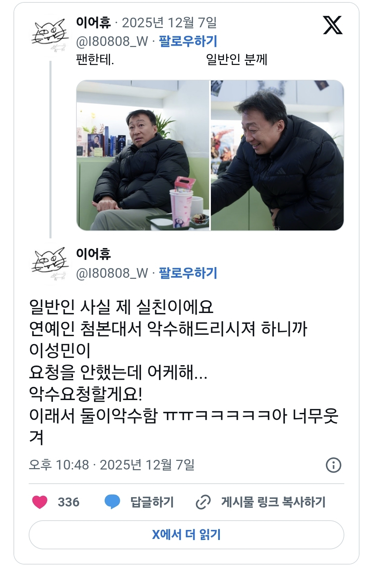Open the top tweet's 2025년 12월 7일 date
Viewport: 373px width, 588px height.
(169, 23)
